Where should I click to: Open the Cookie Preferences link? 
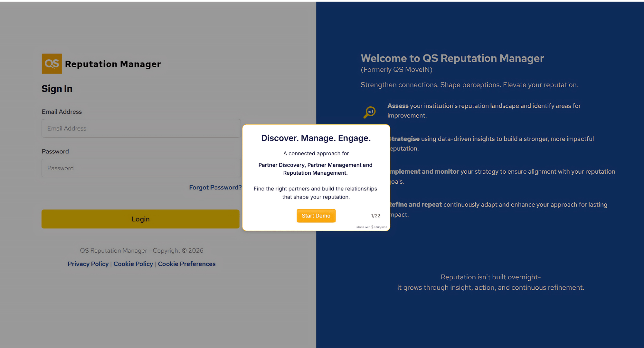(187, 264)
